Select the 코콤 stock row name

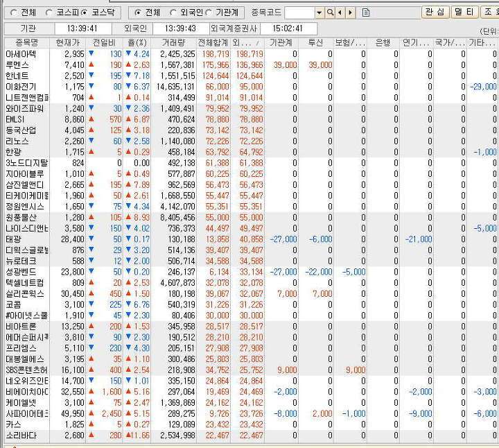tap(13, 304)
